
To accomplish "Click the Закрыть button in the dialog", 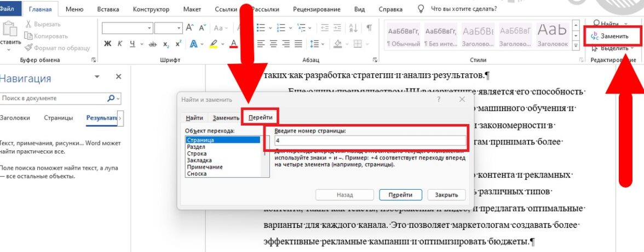I will [x=446, y=195].
